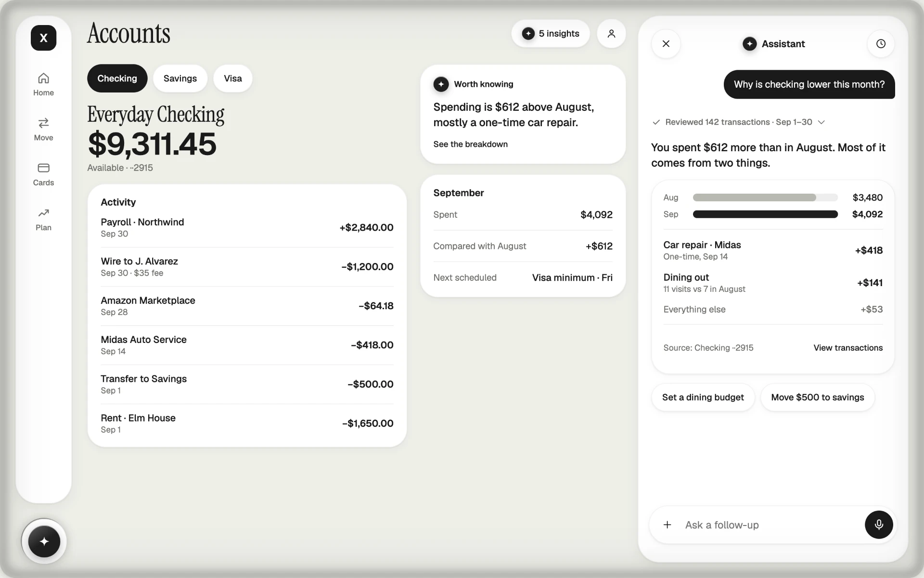
Task: Click the Assistant header sparkle icon
Action: tap(749, 44)
